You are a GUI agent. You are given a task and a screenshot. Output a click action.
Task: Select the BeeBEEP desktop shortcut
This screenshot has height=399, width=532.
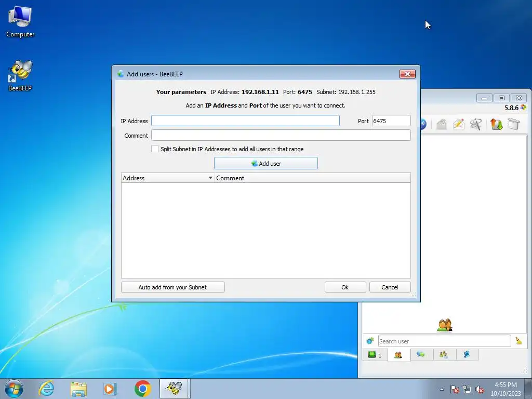pyautogui.click(x=20, y=76)
